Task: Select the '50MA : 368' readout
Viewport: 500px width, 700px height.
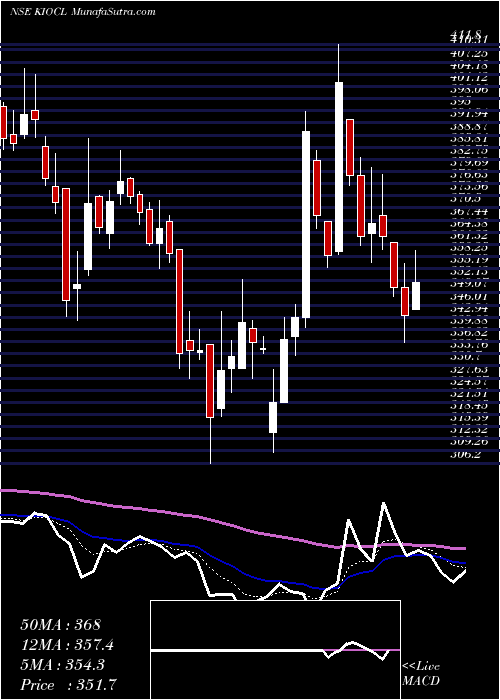Action: pyautogui.click(x=61, y=625)
